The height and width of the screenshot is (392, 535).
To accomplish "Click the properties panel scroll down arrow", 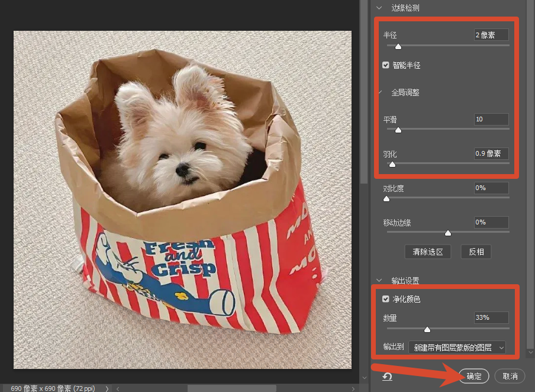I will (x=530, y=352).
